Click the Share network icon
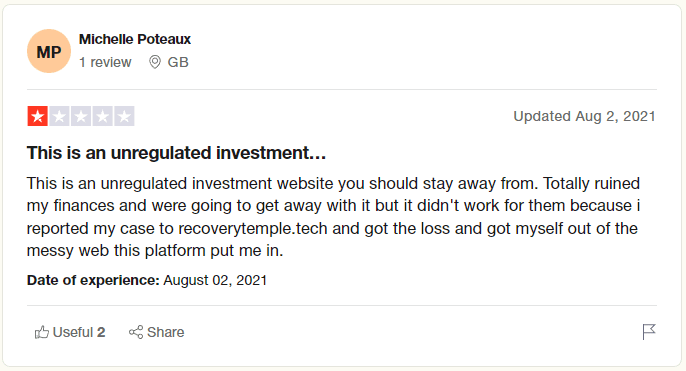Viewport: 686px width, 371px height. [x=136, y=332]
